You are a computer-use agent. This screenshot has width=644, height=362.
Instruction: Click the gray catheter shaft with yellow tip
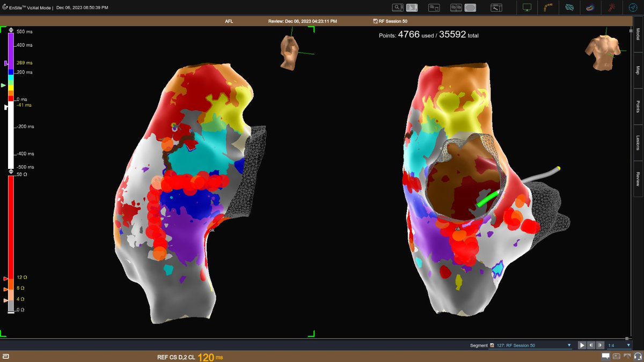(540, 175)
